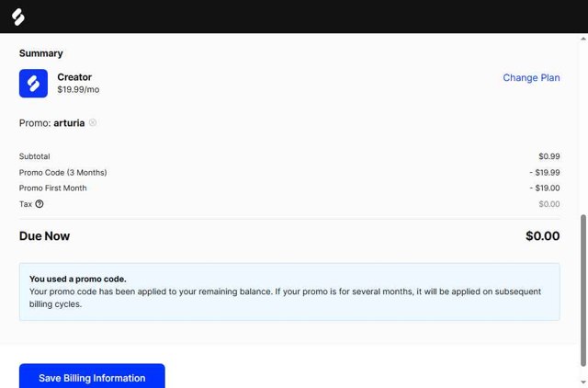Click the bold $0.00 due now total
588x388 pixels.
click(x=543, y=236)
